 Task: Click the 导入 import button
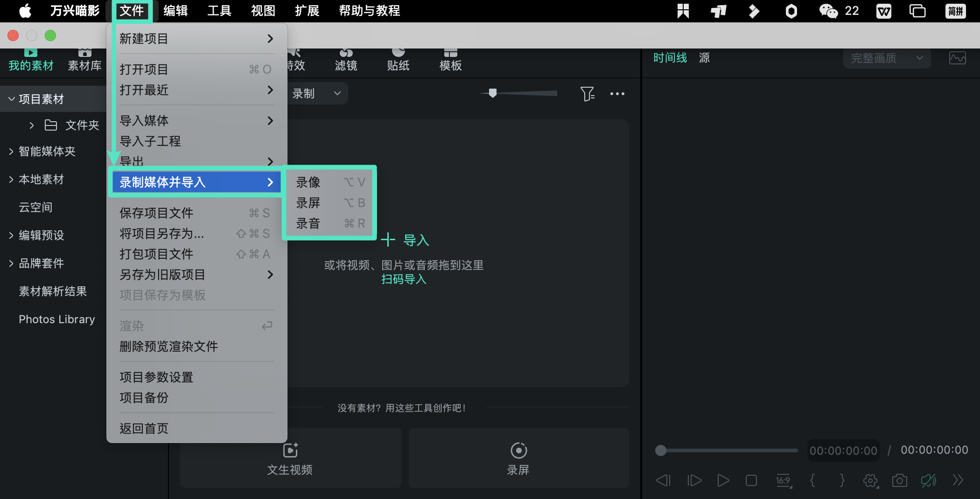pos(405,240)
